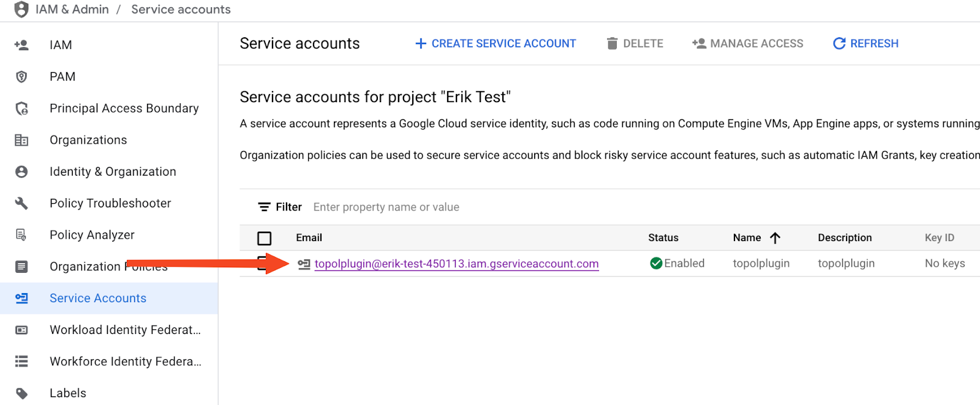Sort by the Name column header
Viewport: 980px width, 405px height.
click(x=747, y=238)
